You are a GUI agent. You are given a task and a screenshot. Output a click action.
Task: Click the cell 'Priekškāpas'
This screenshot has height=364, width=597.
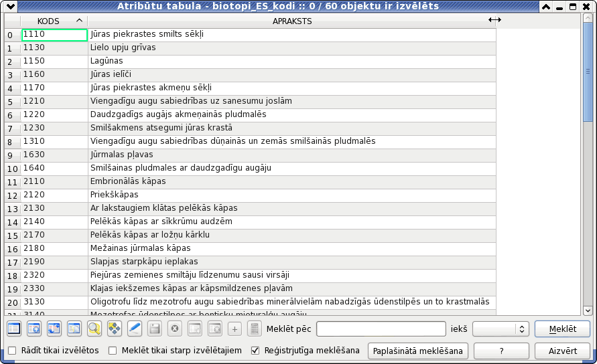[x=291, y=195]
